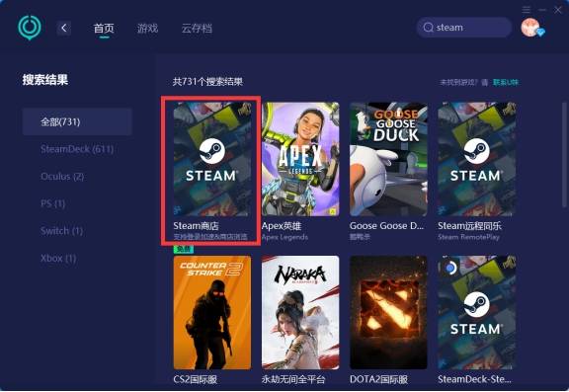Viewport: 569px width, 392px height.
Task: Click the SteamDeck-Ste... title text
Action: [474, 379]
